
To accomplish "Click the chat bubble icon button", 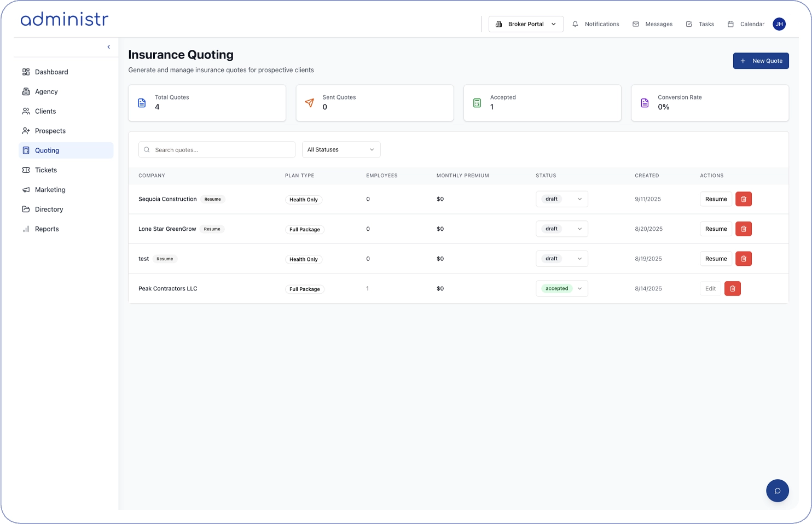I will click(x=777, y=491).
